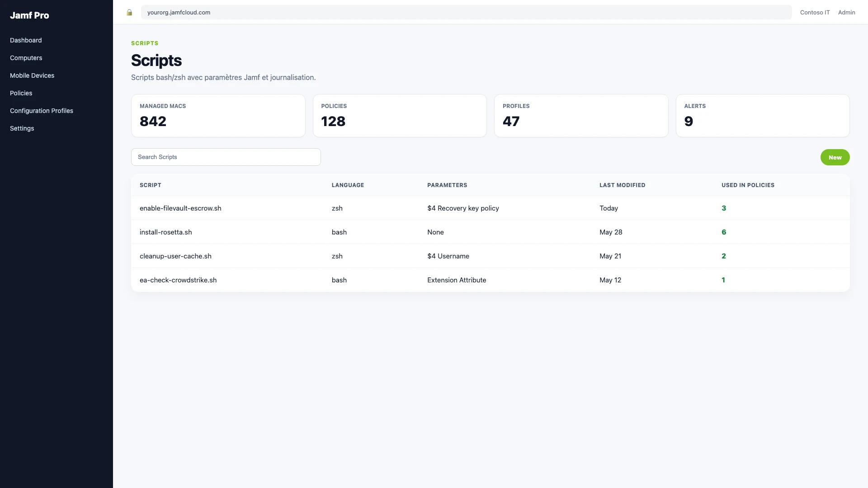The image size is (868, 488).
Task: Click the 'May 12' last modified cell
Action: (x=610, y=280)
